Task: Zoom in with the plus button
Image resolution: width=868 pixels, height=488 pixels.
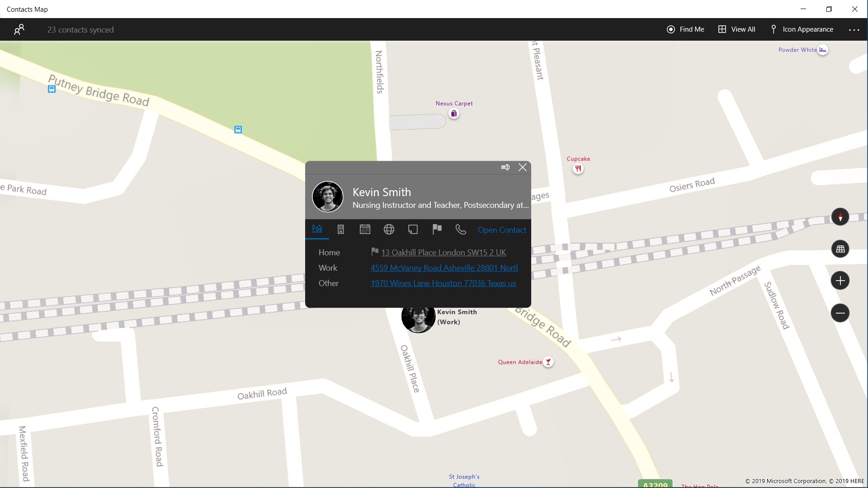Action: (840, 281)
